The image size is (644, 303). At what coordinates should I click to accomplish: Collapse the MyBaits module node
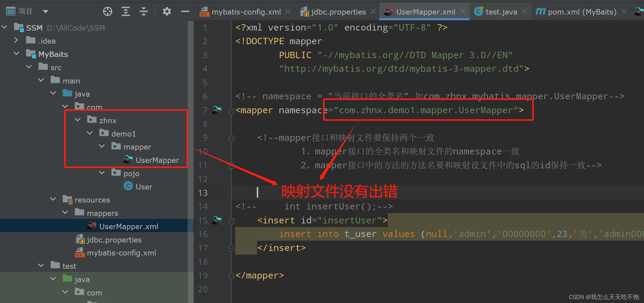[16, 54]
